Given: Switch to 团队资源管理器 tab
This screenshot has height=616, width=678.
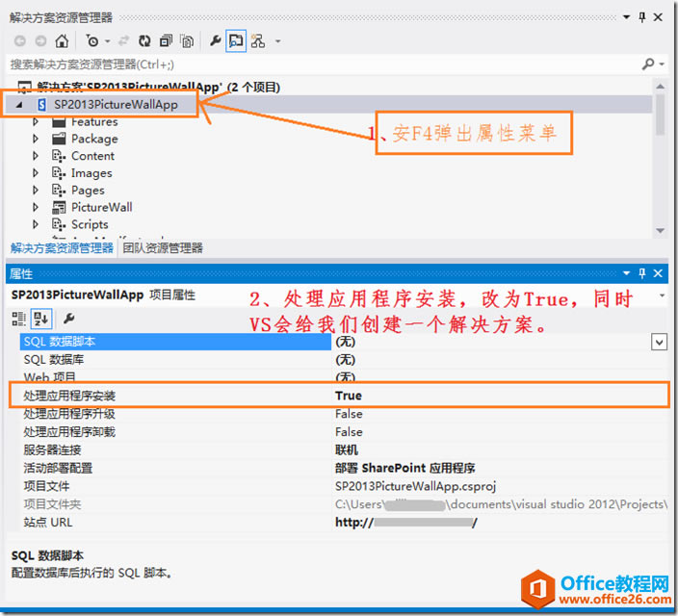Looking at the screenshot, I should click(163, 248).
